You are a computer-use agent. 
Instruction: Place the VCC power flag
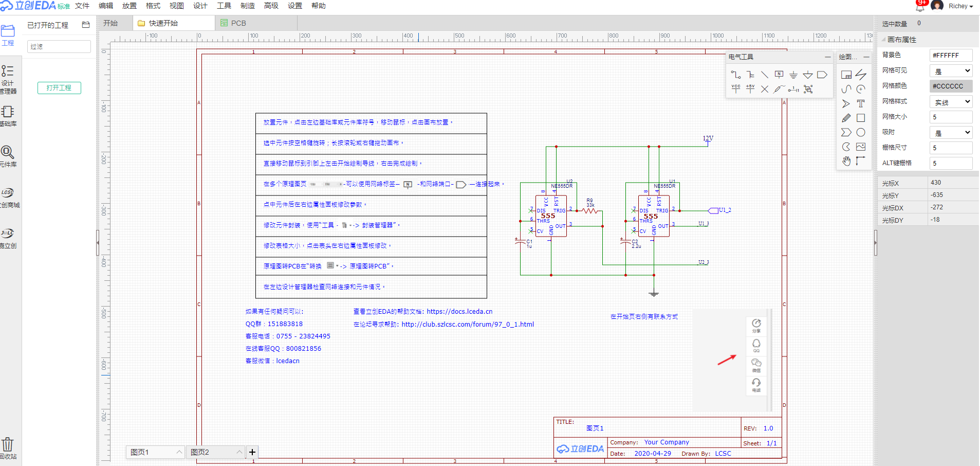click(x=736, y=89)
